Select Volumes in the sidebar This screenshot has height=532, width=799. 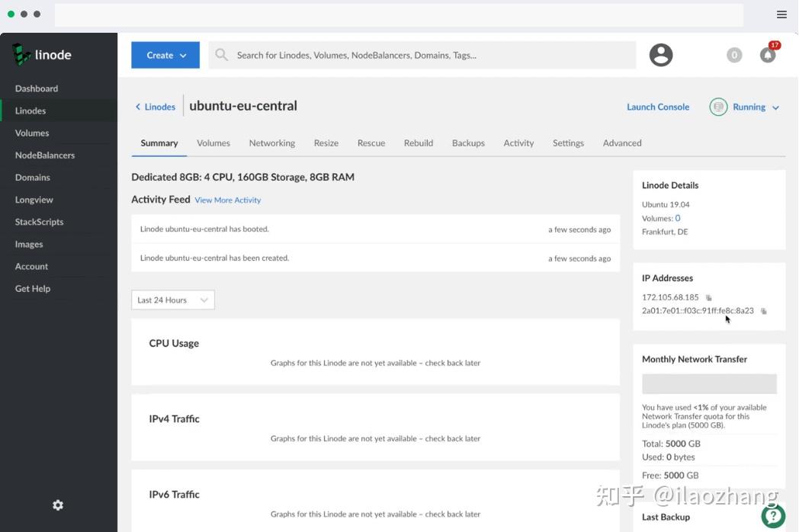[31, 133]
